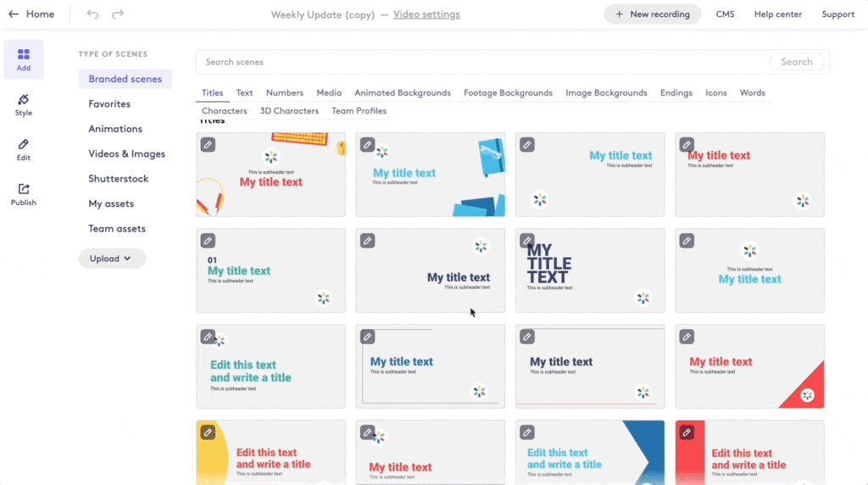Click the Search scenes input field
Viewport: 868px width, 485px height.
(483, 62)
